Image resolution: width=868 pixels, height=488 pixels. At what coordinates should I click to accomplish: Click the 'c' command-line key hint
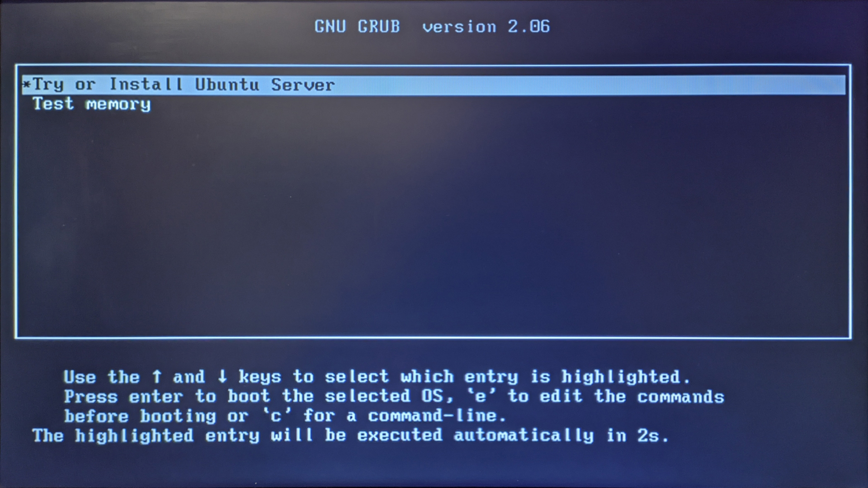point(276,416)
